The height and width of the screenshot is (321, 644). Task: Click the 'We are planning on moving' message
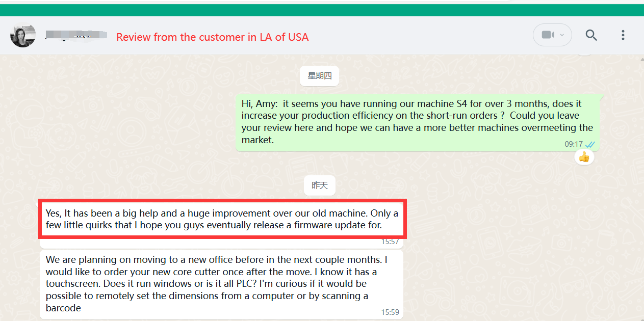214,283
